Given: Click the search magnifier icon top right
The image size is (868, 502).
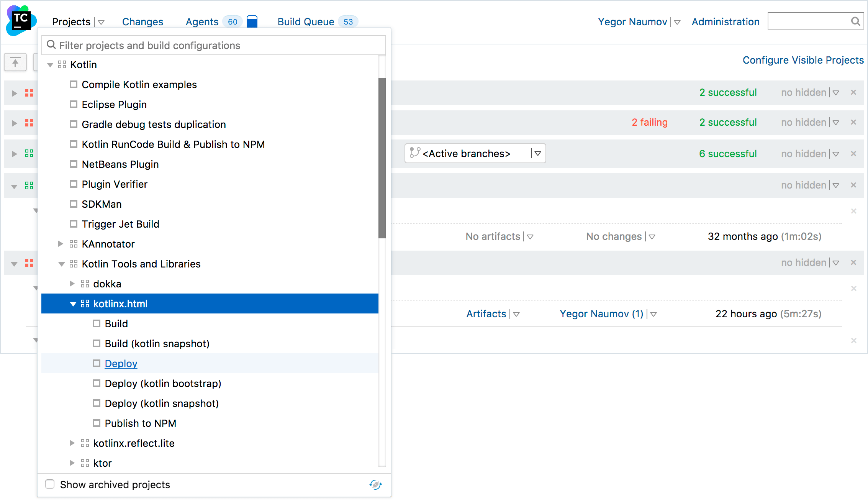Looking at the screenshot, I should coord(855,21).
